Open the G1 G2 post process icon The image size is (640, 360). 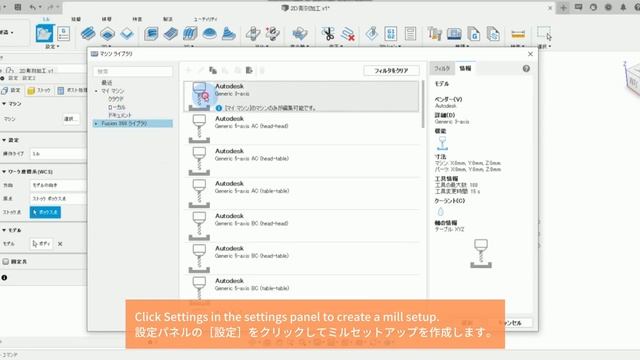tap(391, 33)
